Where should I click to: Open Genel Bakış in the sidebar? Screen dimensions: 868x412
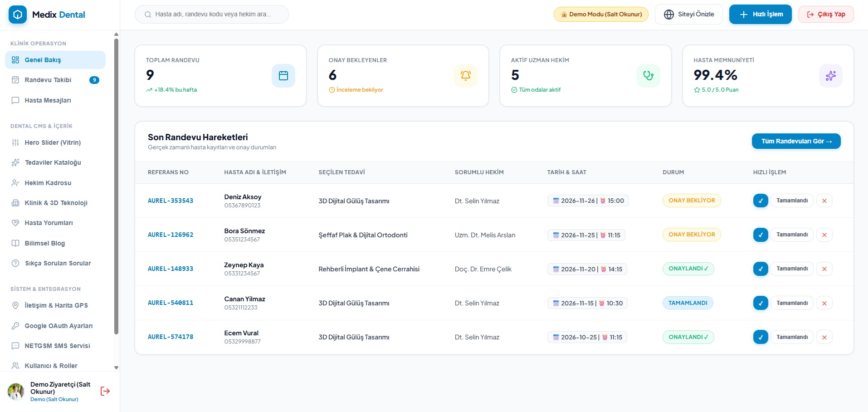(55, 60)
